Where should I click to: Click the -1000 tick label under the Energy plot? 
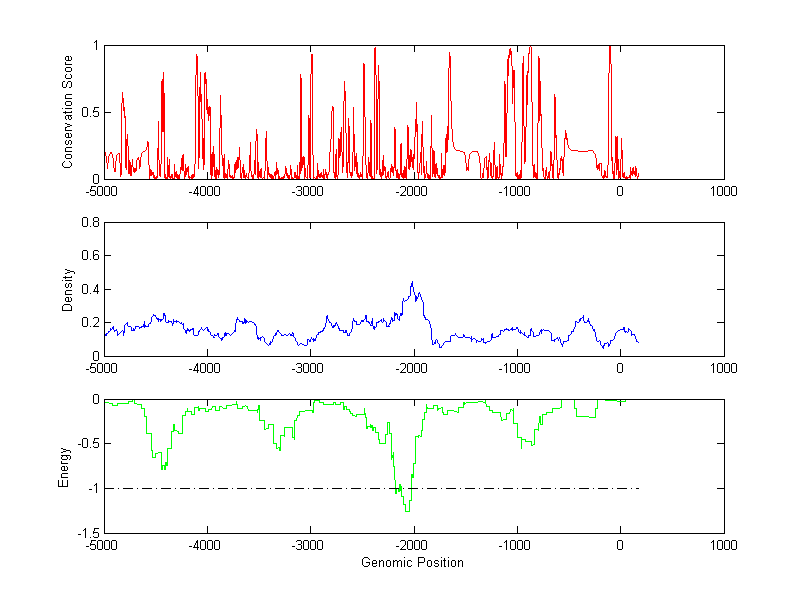pyautogui.click(x=516, y=546)
